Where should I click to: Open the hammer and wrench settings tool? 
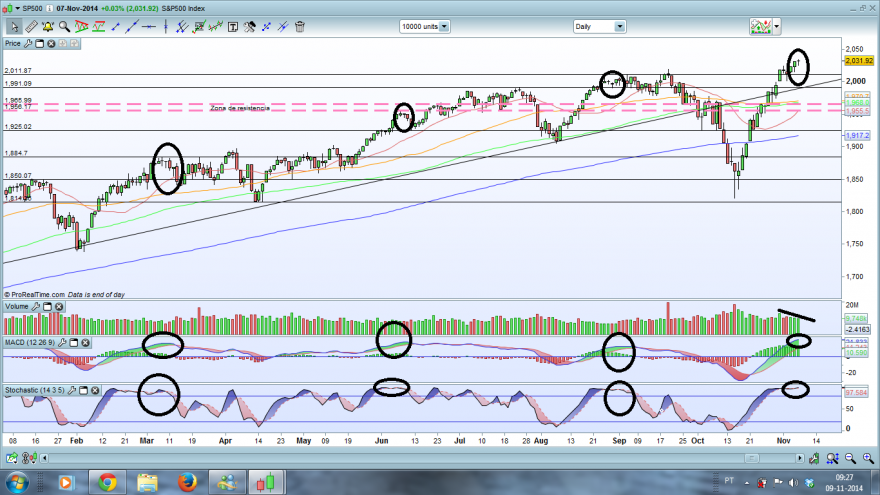(250, 26)
